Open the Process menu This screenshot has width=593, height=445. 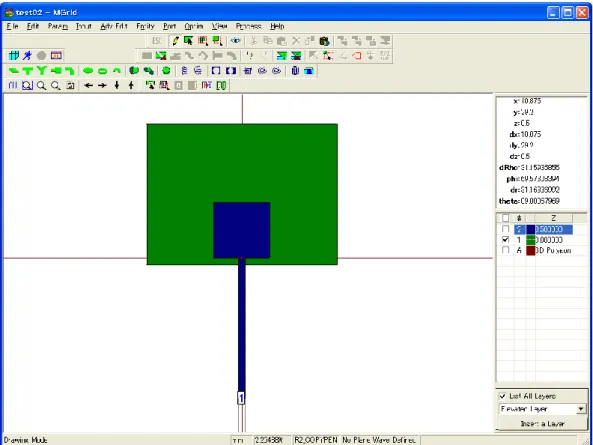point(248,26)
